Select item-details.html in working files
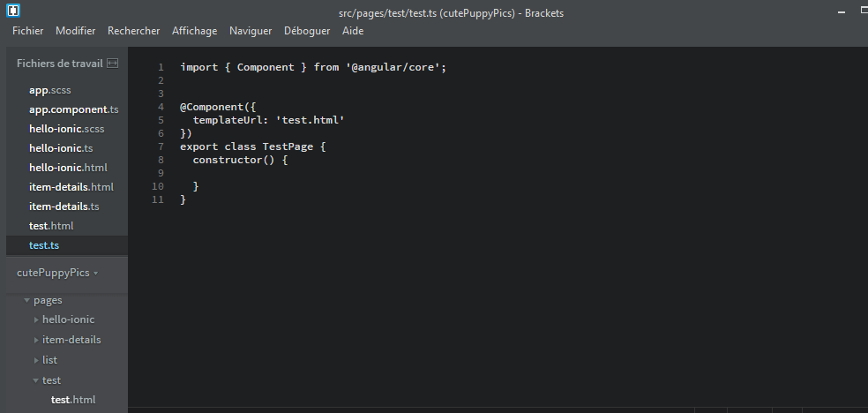The image size is (868, 413). [71, 187]
